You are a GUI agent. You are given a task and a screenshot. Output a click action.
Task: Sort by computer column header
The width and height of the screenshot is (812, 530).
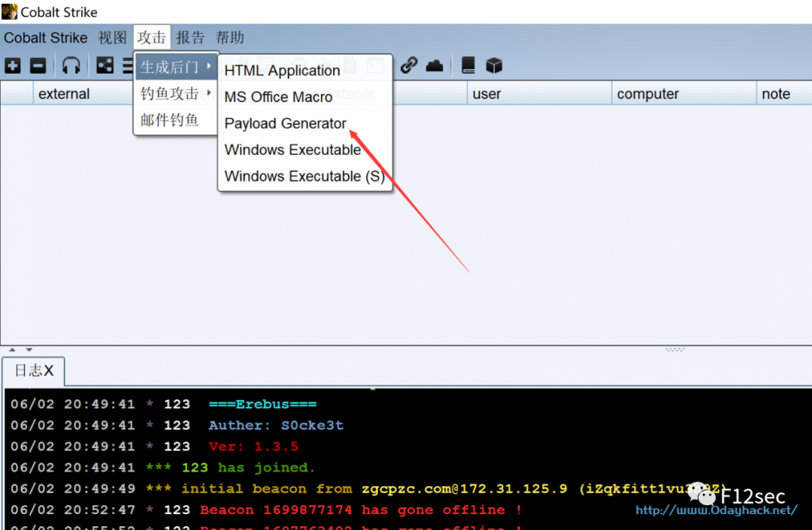coord(683,94)
